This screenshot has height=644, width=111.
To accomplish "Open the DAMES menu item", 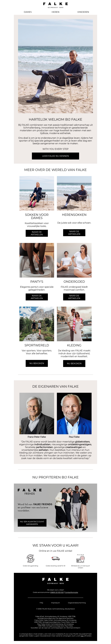I will (28, 12).
